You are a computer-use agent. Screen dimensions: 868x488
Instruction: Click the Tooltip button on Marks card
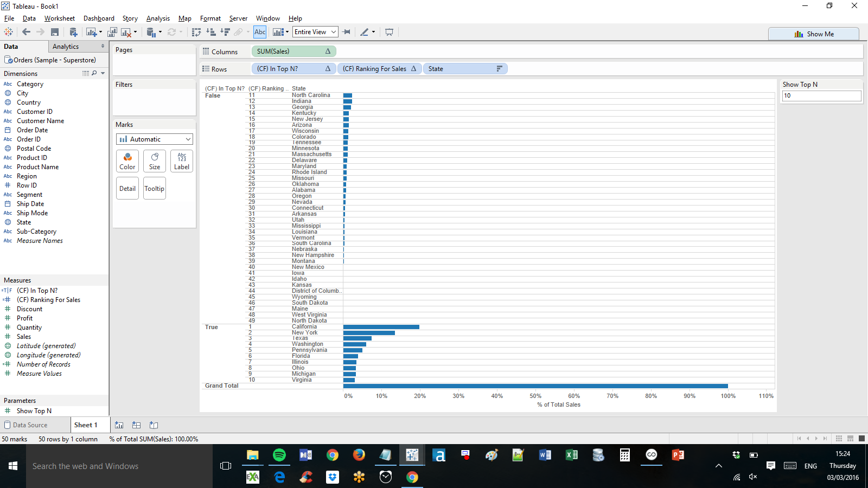(155, 189)
